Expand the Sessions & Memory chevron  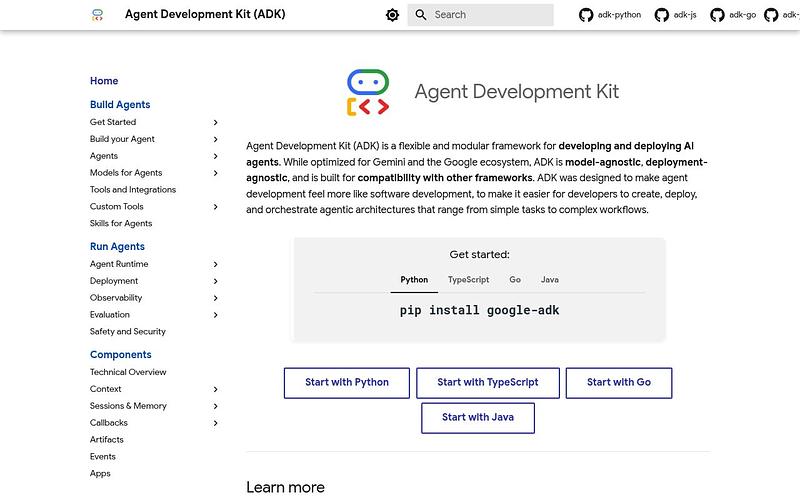click(215, 406)
